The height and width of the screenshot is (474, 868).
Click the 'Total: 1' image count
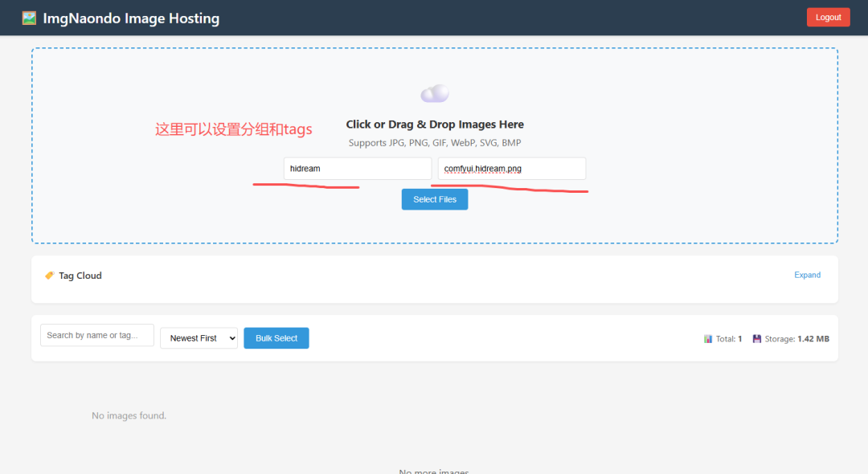729,339
